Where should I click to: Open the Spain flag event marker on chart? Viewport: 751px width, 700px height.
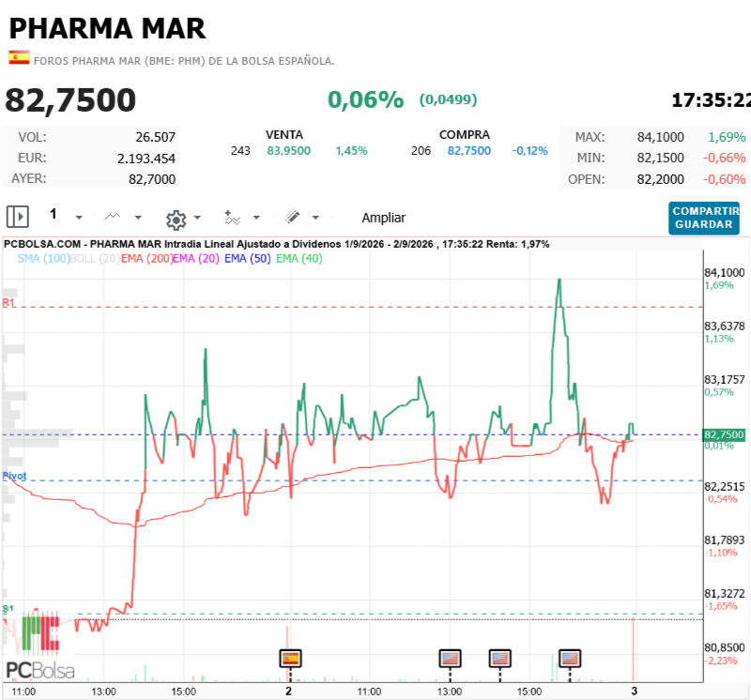pos(290,659)
